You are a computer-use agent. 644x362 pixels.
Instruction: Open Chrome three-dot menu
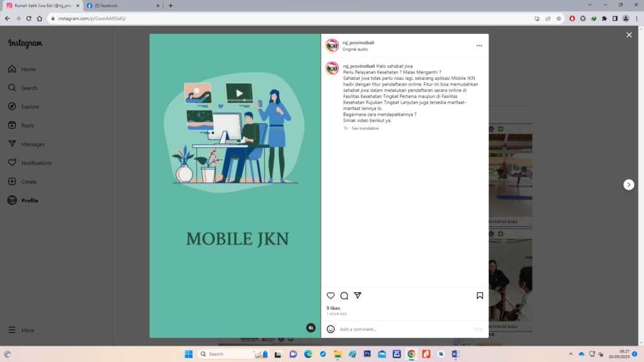point(636,18)
